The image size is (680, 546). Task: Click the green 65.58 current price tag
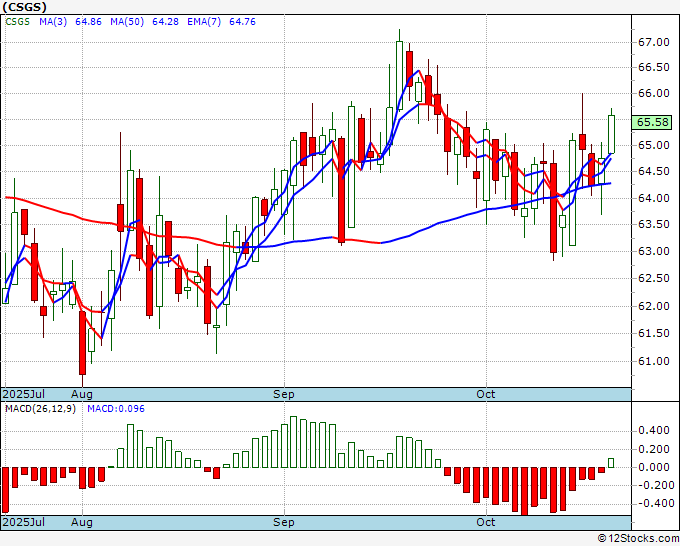coord(652,122)
